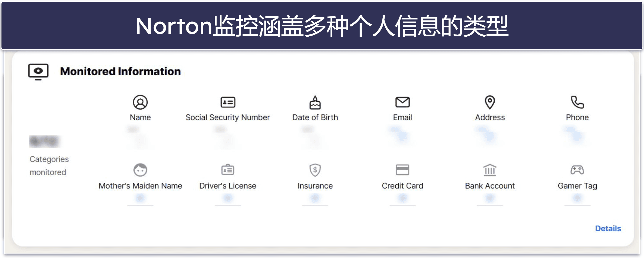Click the "Insurance" label
Screen dimensions: 644x258
click(x=315, y=186)
